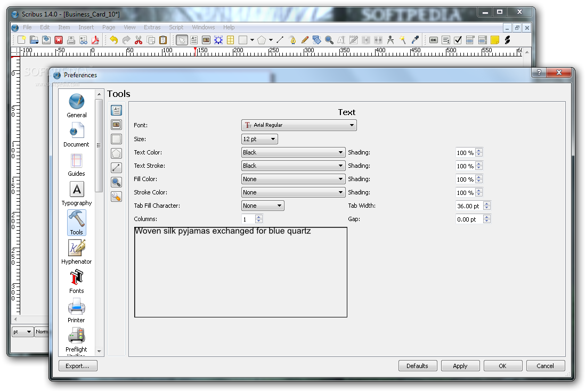Switch to Magnifier tool properties tab

point(116,182)
